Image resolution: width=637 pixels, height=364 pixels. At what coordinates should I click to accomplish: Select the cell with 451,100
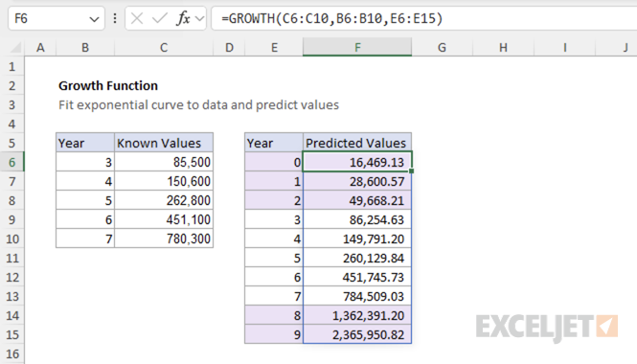[x=164, y=219]
